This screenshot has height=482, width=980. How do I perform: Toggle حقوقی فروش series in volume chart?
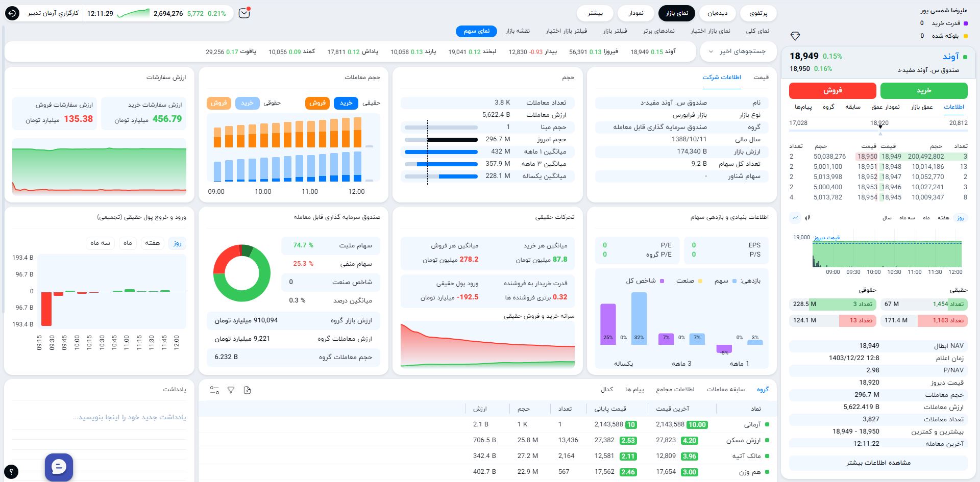(x=219, y=103)
